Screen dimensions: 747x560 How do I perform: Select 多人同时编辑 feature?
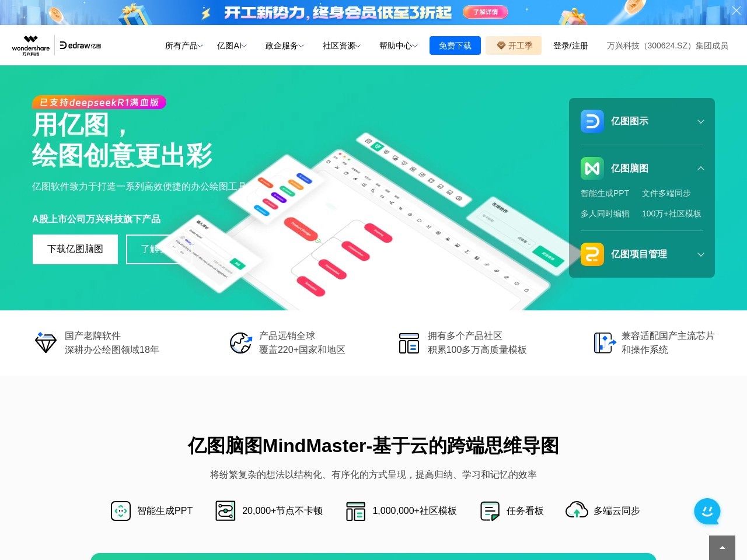click(605, 213)
